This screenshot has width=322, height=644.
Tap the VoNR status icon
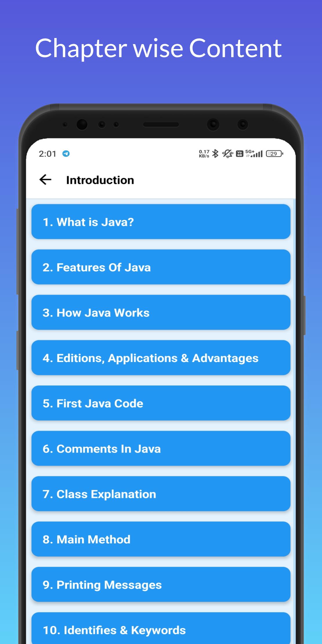(x=240, y=154)
